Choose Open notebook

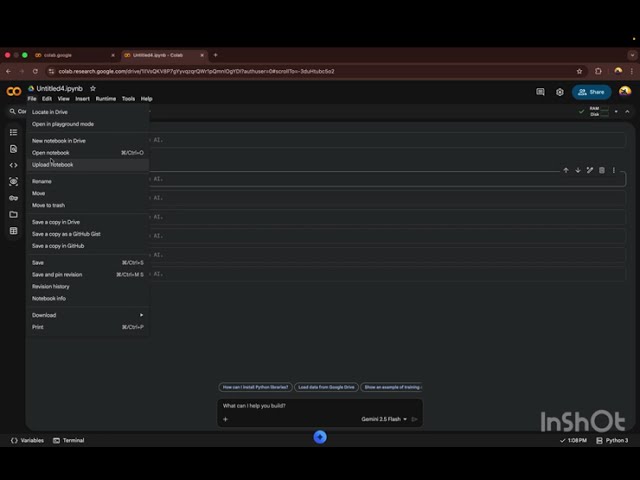88,153
